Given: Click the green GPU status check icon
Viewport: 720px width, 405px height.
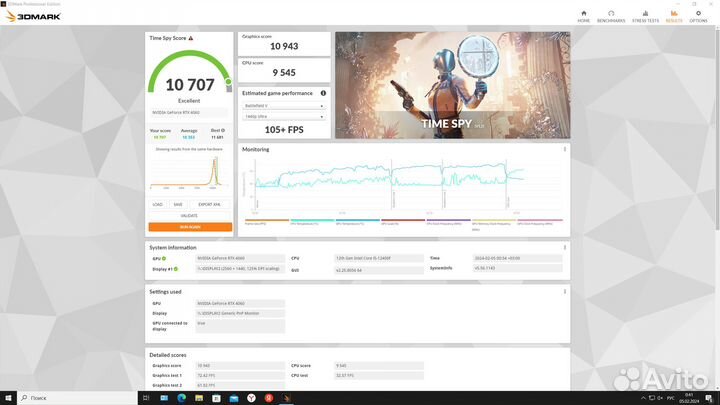Looking at the screenshot, I should 164,259.
